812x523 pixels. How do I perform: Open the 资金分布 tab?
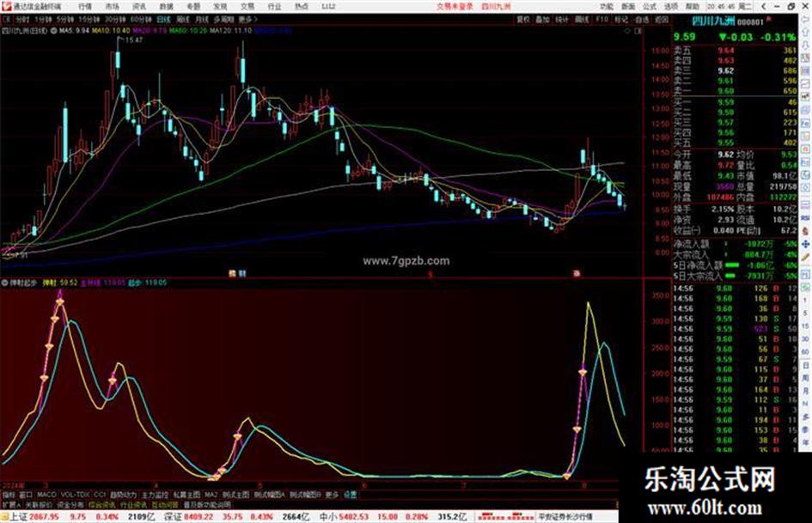coord(70,505)
